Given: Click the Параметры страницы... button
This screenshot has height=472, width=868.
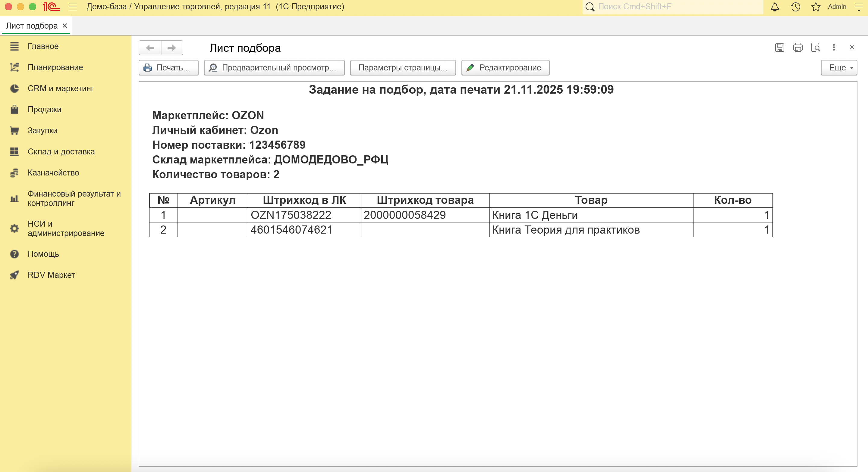Looking at the screenshot, I should [x=403, y=68].
